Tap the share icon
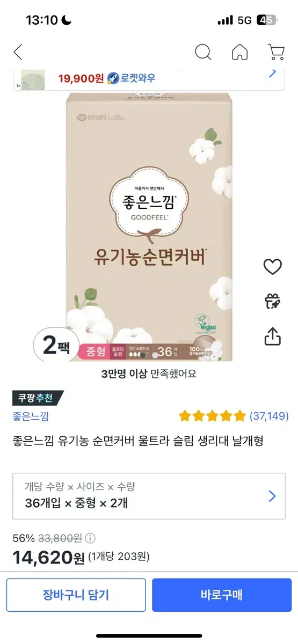 click(x=273, y=336)
